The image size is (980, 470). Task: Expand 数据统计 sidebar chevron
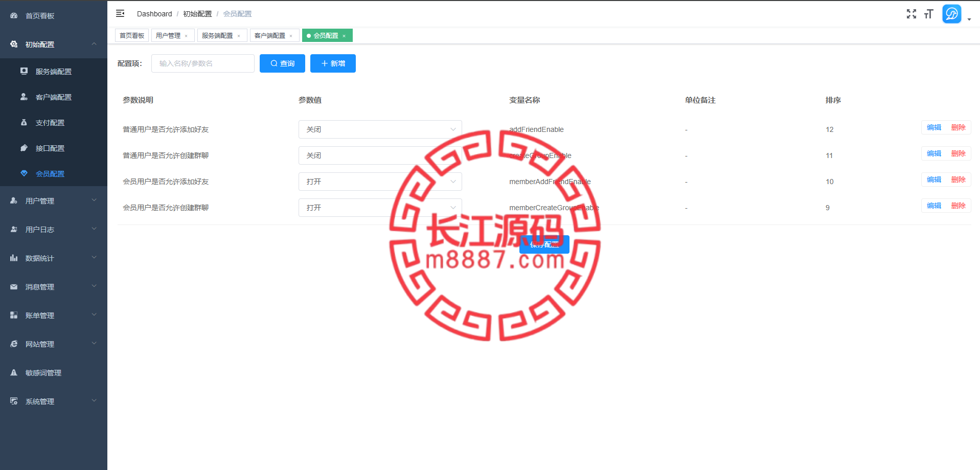(94, 258)
